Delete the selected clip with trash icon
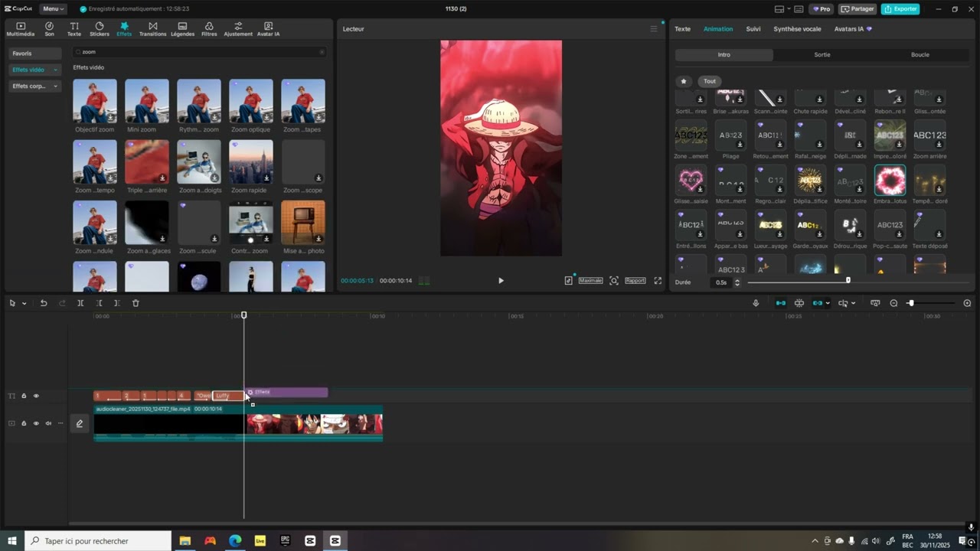This screenshot has width=980, height=551. point(136,303)
